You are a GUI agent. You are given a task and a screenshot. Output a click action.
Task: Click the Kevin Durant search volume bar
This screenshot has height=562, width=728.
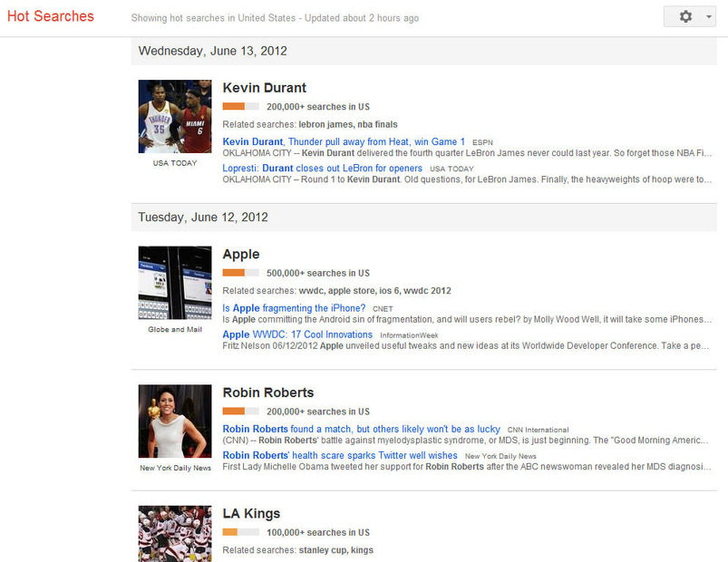pyautogui.click(x=240, y=106)
